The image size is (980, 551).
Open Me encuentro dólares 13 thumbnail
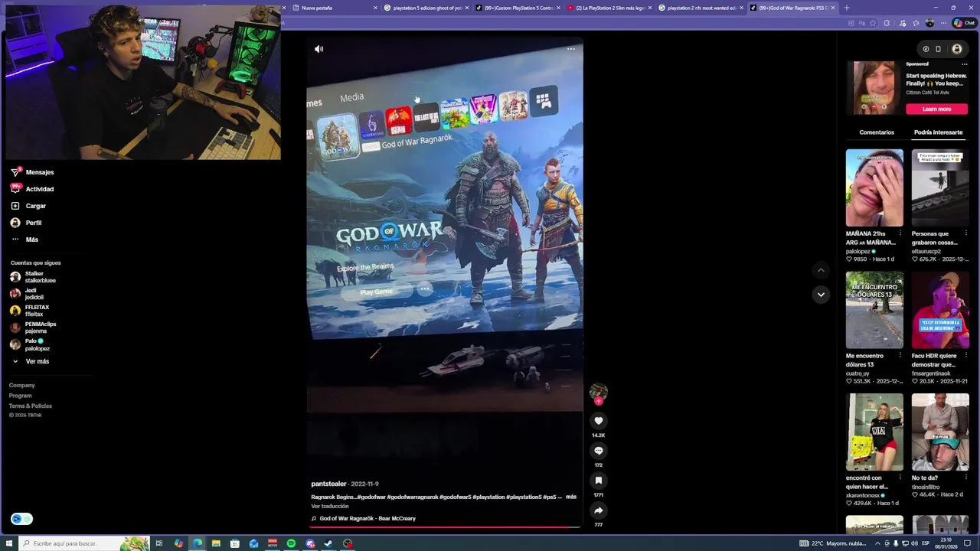(874, 310)
